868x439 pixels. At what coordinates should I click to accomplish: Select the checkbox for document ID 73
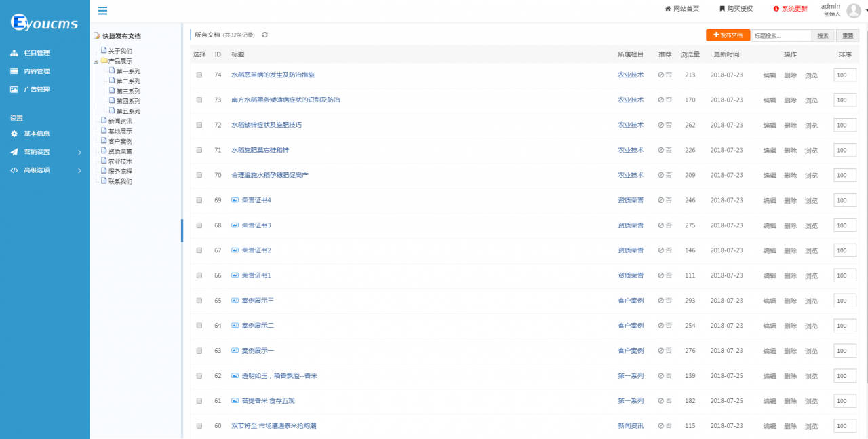click(199, 100)
